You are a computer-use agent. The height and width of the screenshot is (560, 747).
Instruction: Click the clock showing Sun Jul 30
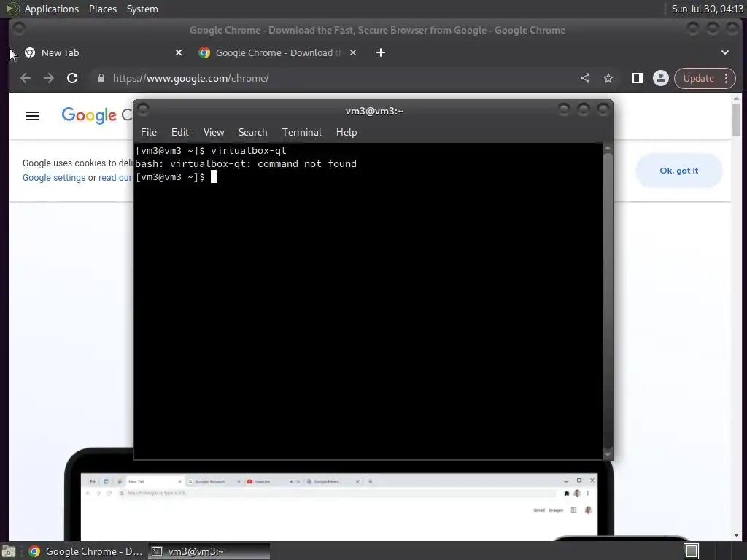707,9
